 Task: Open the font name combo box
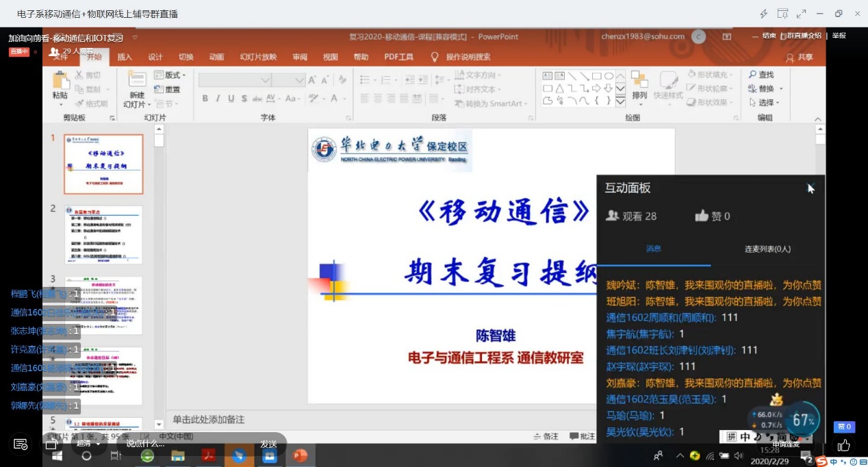point(235,80)
